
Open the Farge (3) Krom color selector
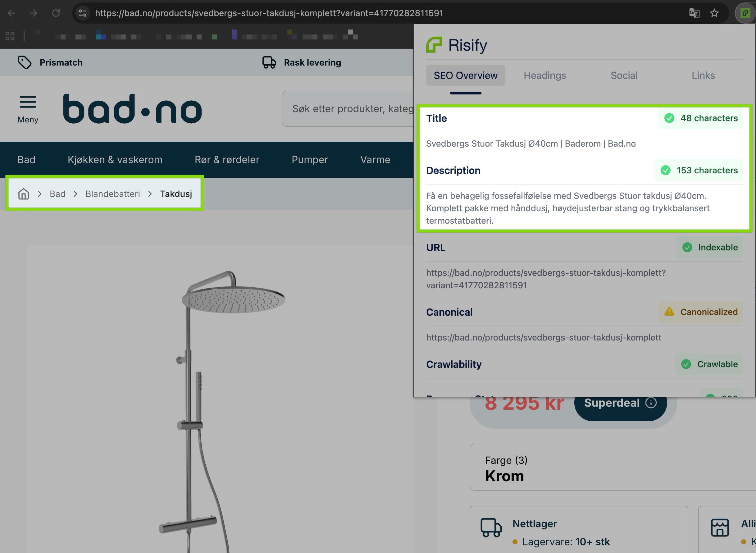[613, 467]
